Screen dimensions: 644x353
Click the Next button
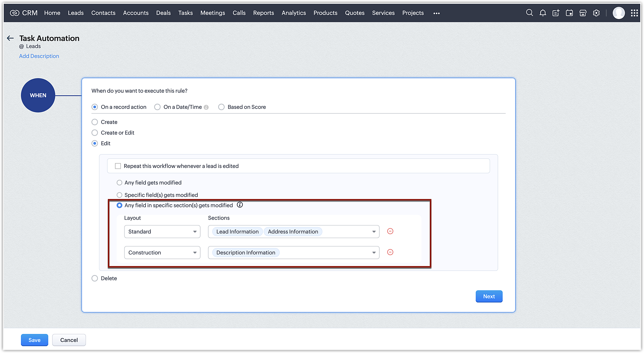point(489,296)
